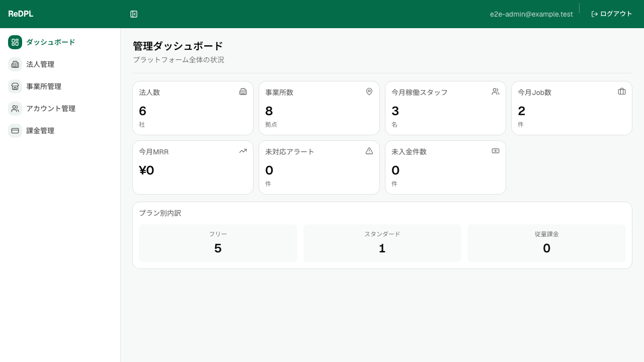Open the 事業所管理 sidebar item
This screenshot has height=362, width=644.
click(x=60, y=86)
